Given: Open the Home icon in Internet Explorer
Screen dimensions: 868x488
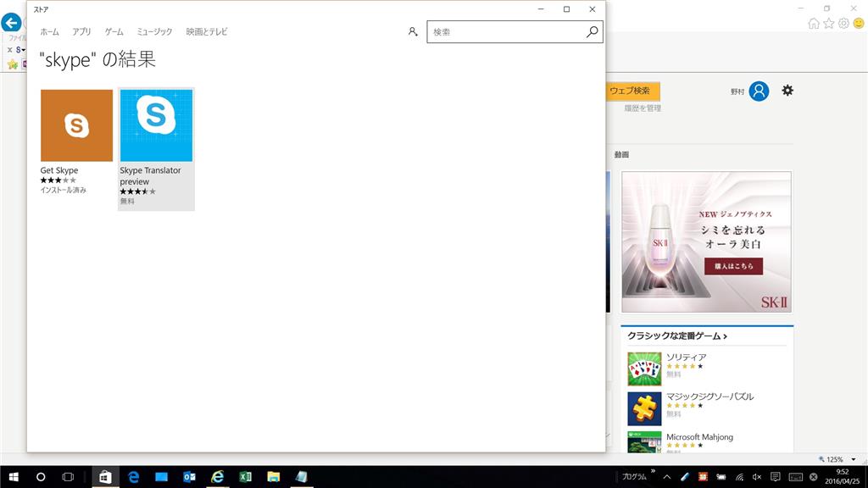Looking at the screenshot, I should 814,23.
